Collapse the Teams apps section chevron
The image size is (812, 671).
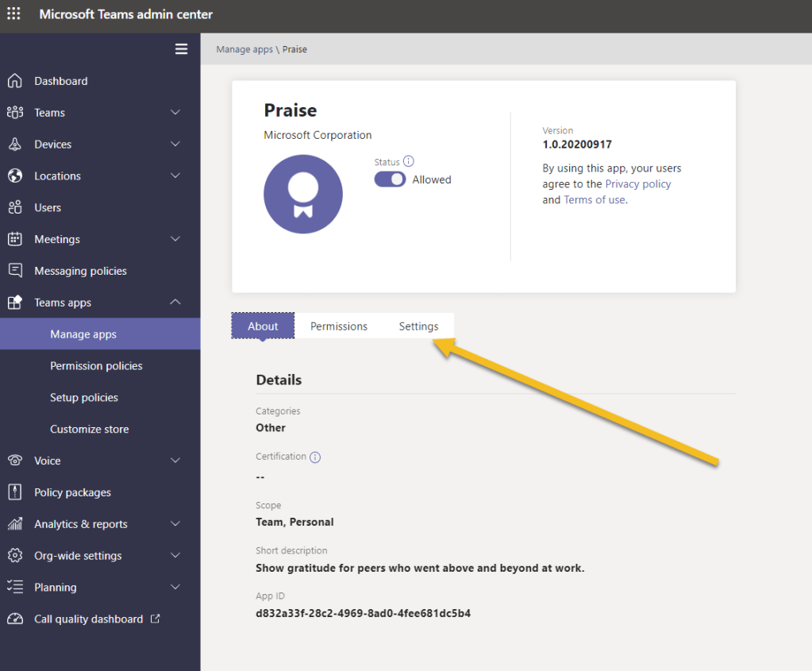point(175,303)
